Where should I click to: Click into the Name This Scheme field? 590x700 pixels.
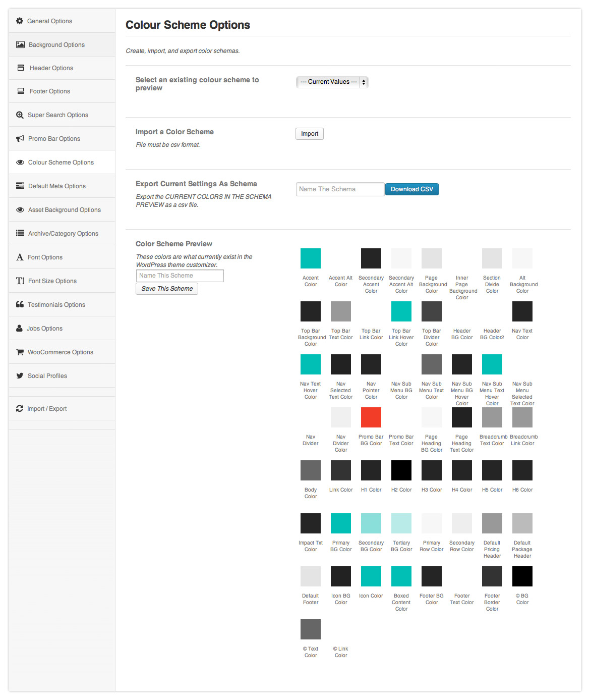click(x=180, y=276)
